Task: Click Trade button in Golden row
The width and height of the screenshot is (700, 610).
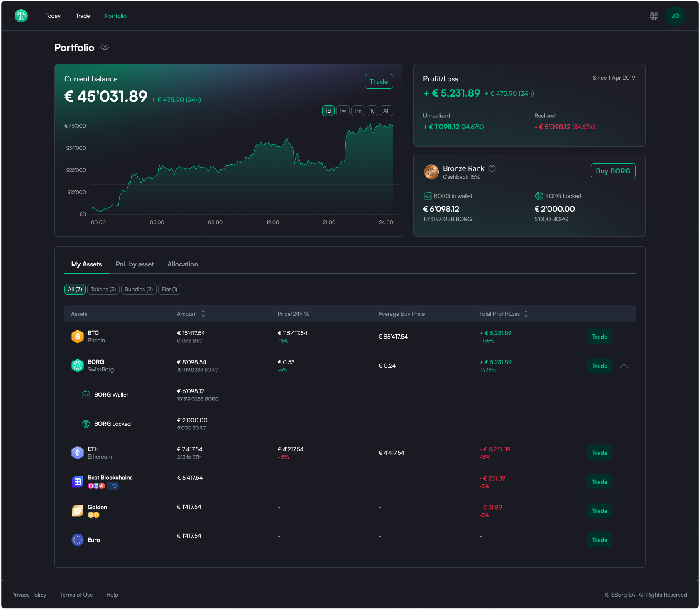Action: [x=600, y=511]
